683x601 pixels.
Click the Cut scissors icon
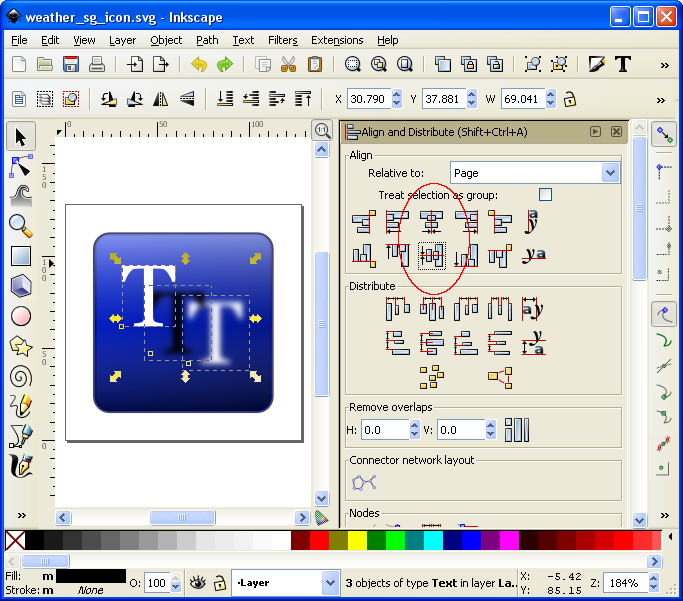tap(288, 64)
